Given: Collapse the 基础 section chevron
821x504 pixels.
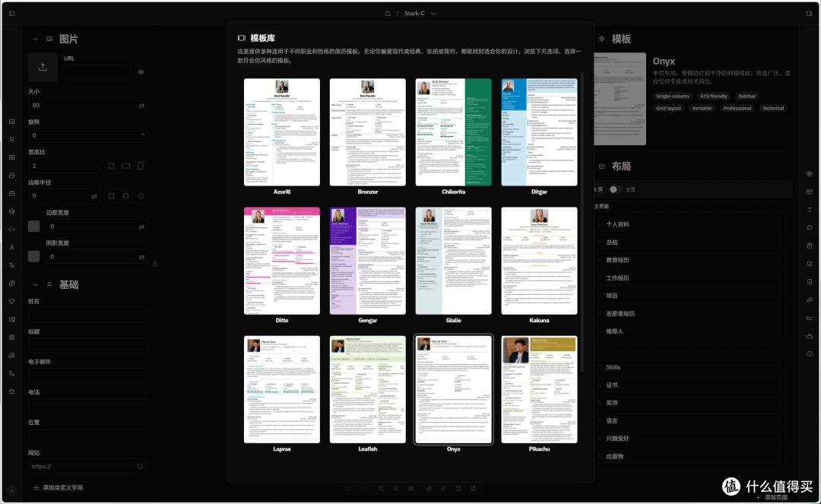Looking at the screenshot, I should coord(35,285).
